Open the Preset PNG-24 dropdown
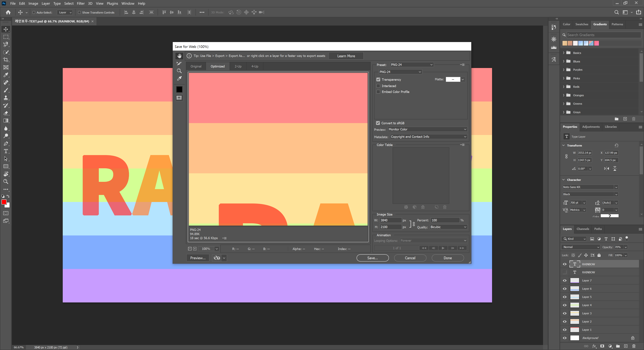 tap(412, 65)
